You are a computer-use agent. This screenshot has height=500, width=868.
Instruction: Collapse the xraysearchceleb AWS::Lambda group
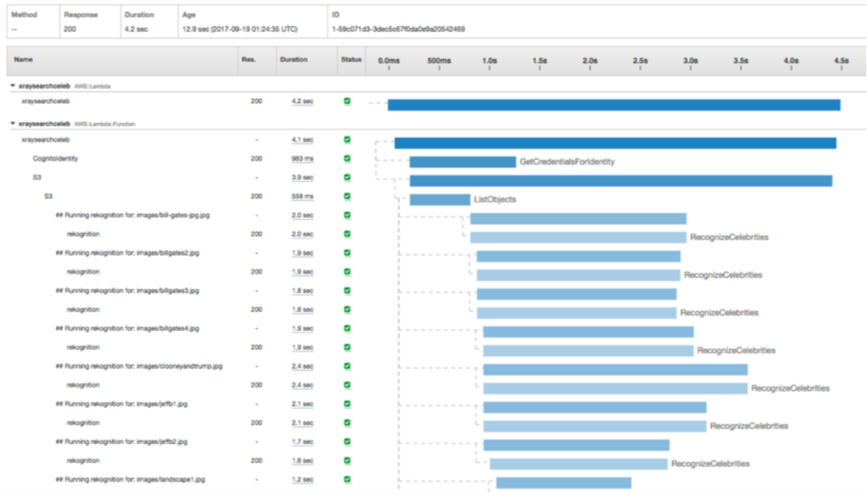coord(13,86)
